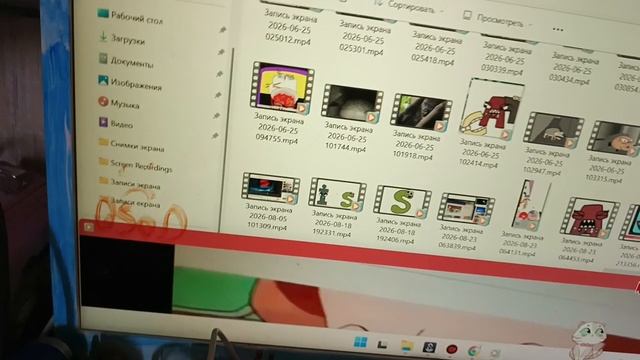Image resolution: width=640 pixels, height=360 pixels.
Task: Select the file named 025301.mp4
Action: (363, 38)
